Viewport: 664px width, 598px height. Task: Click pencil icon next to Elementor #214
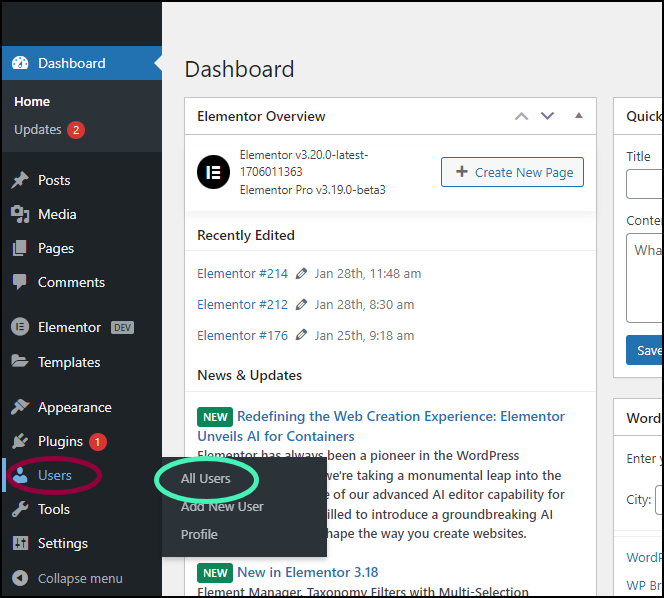301,274
